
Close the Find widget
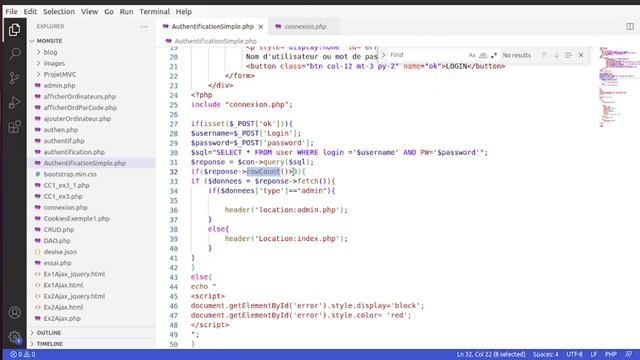point(581,55)
